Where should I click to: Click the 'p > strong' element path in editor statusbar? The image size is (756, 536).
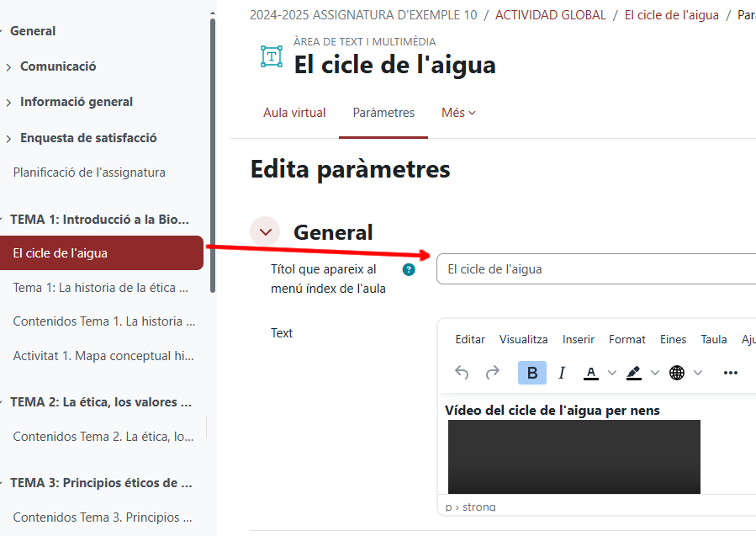(x=471, y=507)
